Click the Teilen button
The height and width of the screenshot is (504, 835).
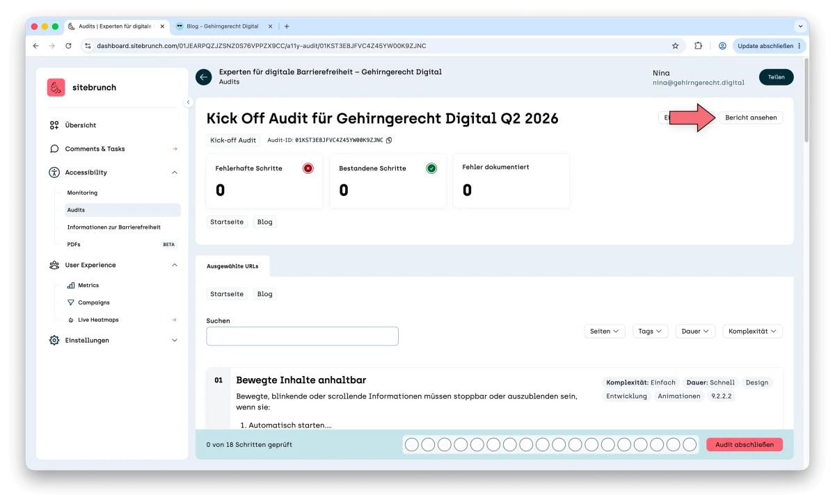[x=776, y=77]
